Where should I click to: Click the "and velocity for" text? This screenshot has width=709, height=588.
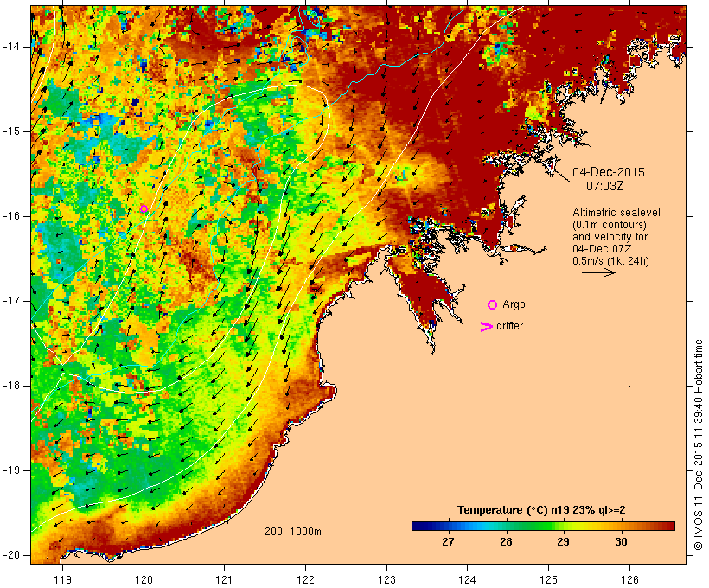click(610, 237)
